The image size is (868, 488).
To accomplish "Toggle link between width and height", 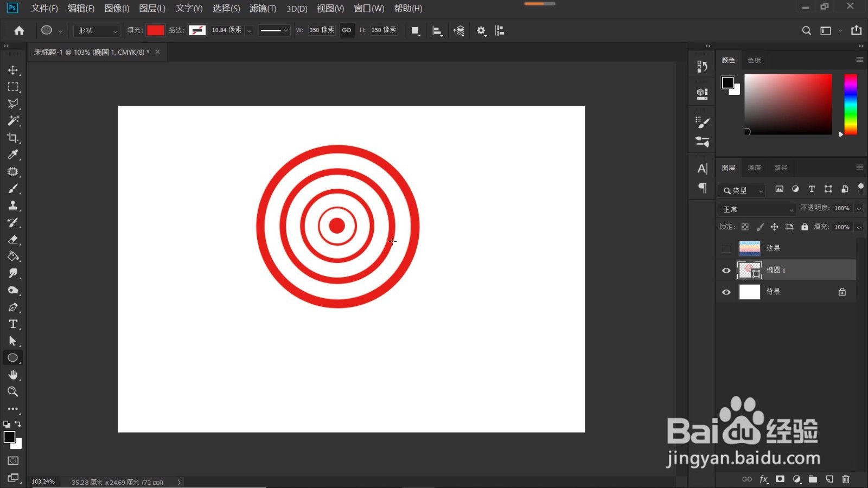I will pyautogui.click(x=347, y=30).
